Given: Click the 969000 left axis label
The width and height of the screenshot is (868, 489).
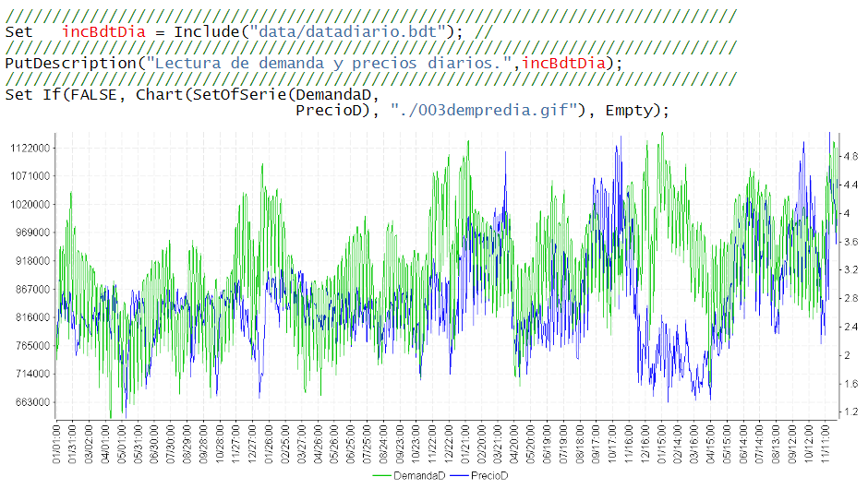Looking at the screenshot, I should coord(32,233).
